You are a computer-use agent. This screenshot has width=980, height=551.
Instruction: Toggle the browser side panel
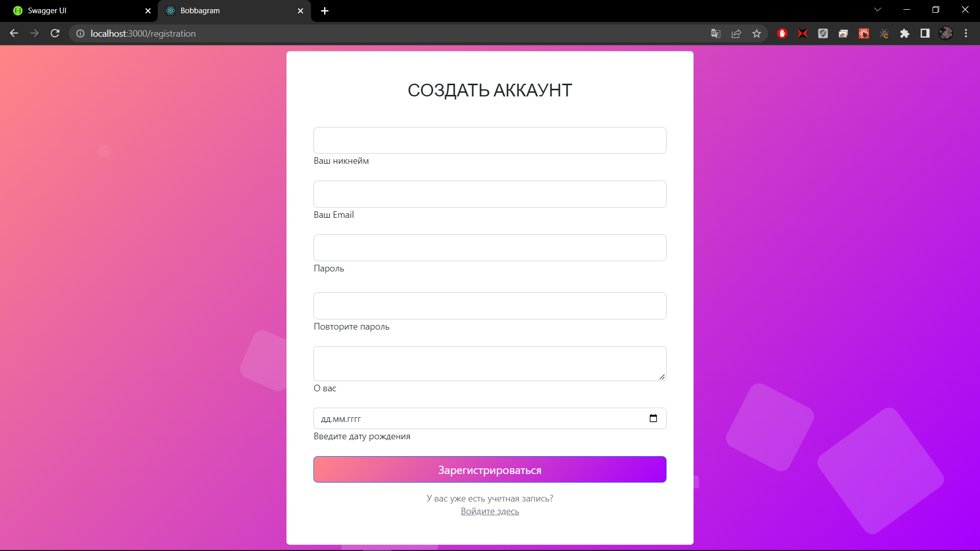tap(925, 34)
